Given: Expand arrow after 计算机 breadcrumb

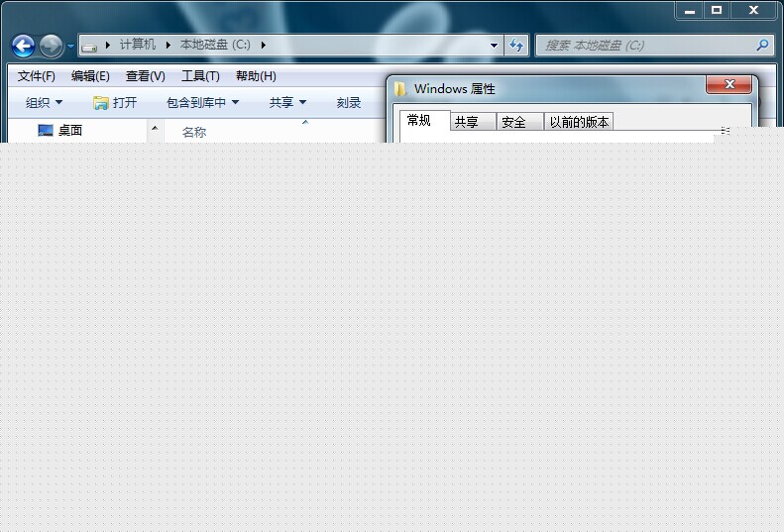Looking at the screenshot, I should click(168, 45).
